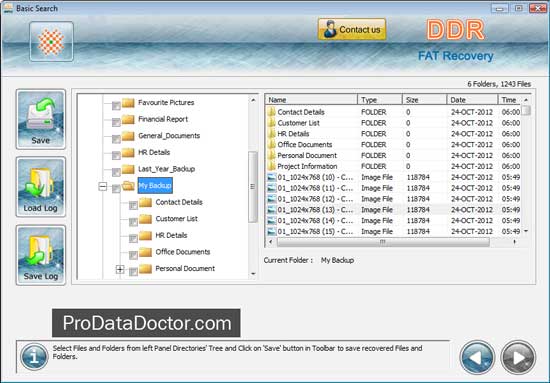Toggle the My Backup checkbox

coord(116,188)
